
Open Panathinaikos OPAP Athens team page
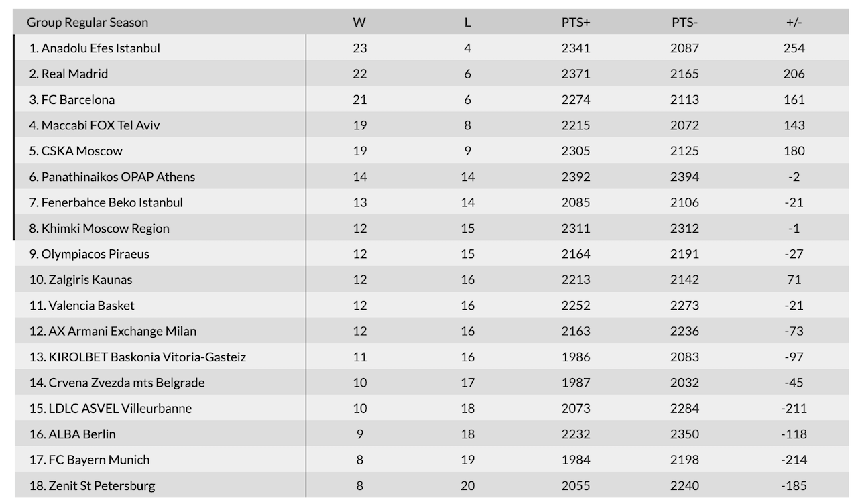(118, 177)
